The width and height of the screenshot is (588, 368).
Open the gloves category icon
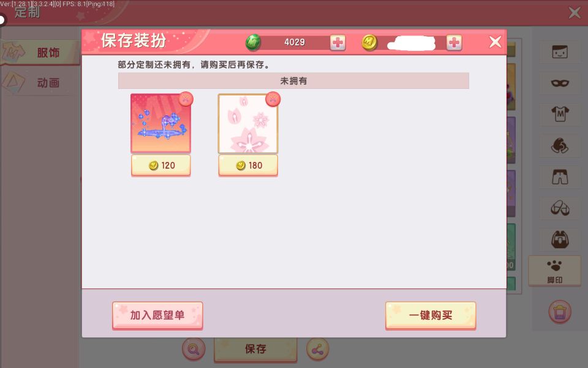(559, 145)
